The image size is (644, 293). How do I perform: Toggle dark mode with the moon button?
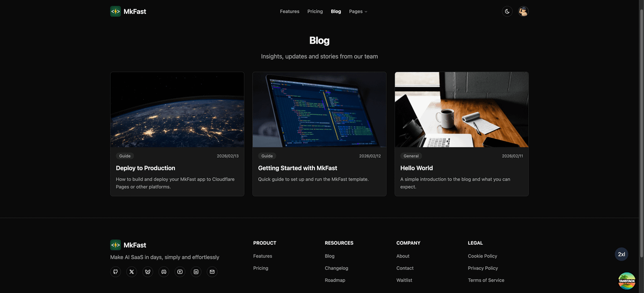[x=507, y=11]
